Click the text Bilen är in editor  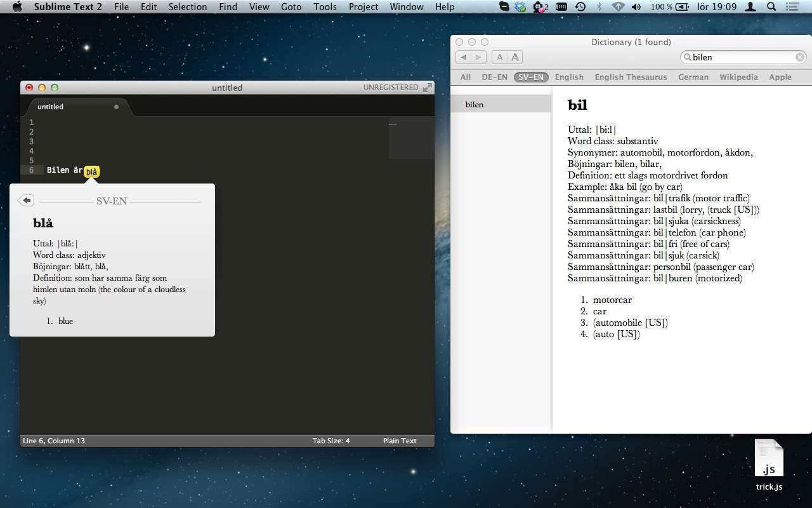tap(65, 170)
